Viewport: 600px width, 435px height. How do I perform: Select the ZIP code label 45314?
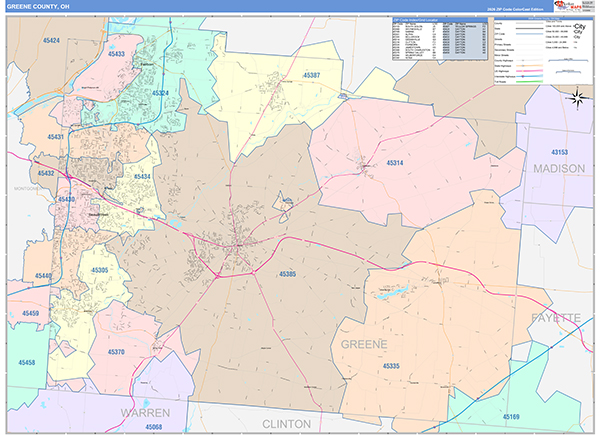click(395, 163)
